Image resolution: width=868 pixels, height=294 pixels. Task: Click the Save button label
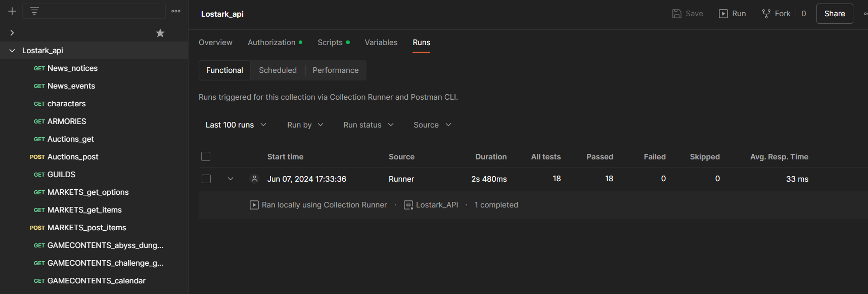(x=695, y=14)
